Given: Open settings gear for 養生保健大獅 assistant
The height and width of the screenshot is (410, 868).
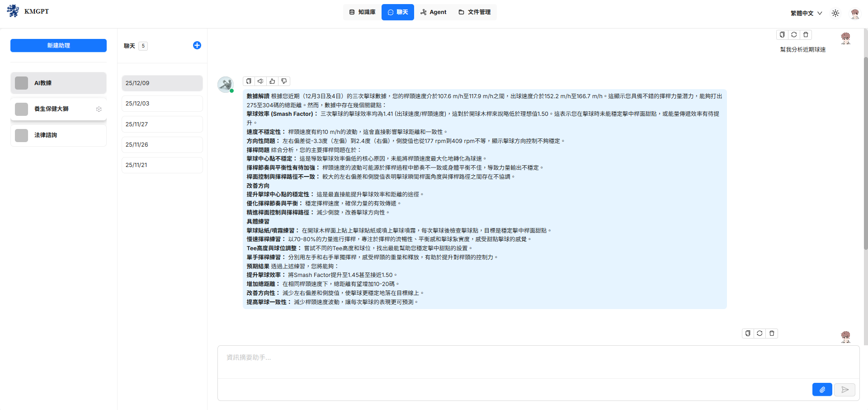Looking at the screenshot, I should pos(99,109).
